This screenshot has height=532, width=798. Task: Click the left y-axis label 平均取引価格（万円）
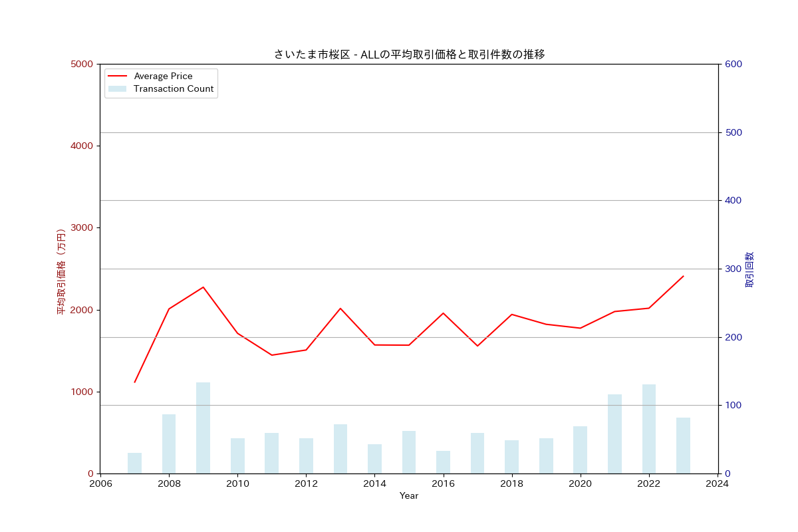click(61, 271)
